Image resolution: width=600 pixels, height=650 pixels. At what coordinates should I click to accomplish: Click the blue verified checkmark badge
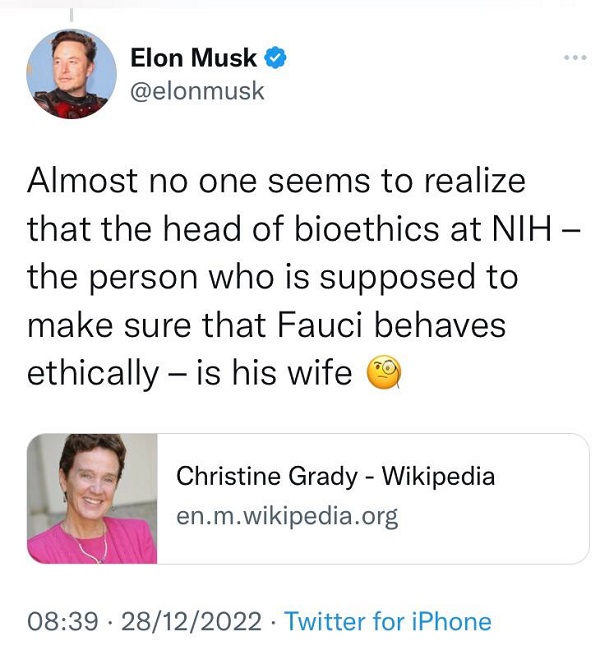coord(276,58)
